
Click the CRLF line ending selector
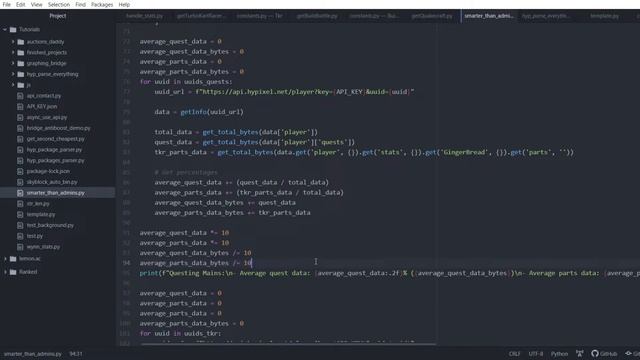[514, 354]
